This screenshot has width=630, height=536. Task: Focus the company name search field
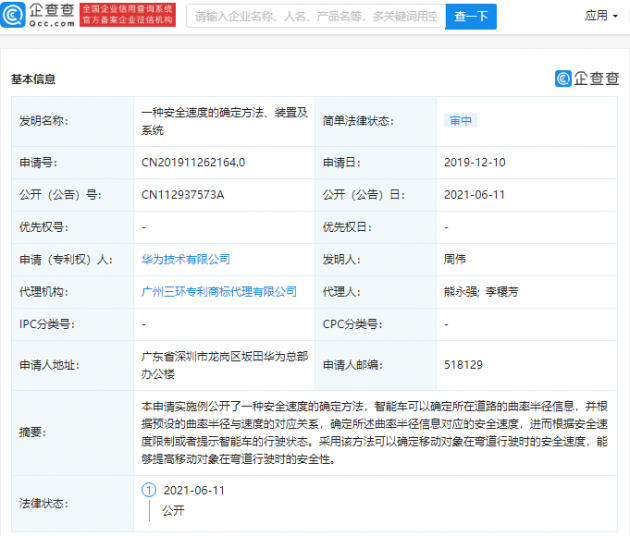[316, 16]
